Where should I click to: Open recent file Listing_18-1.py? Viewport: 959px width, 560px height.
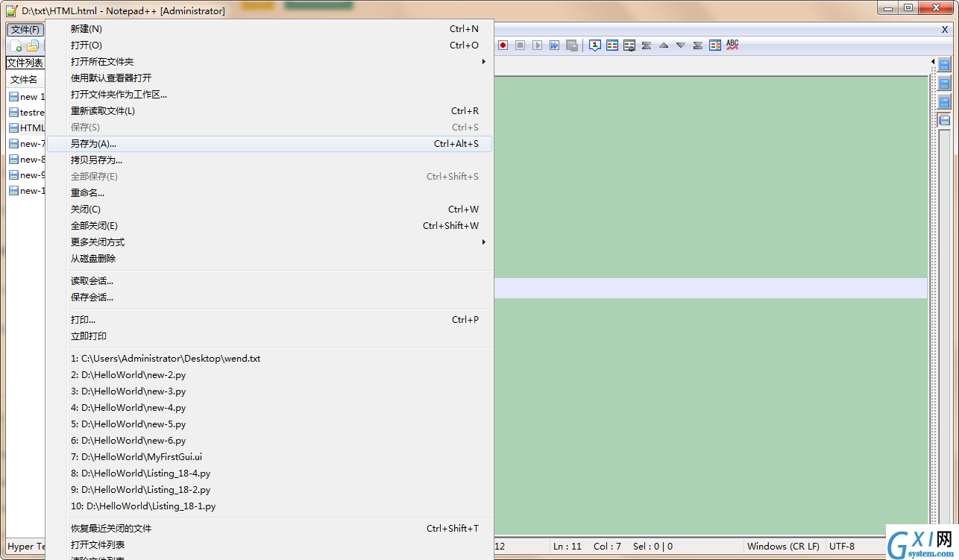(x=269, y=506)
